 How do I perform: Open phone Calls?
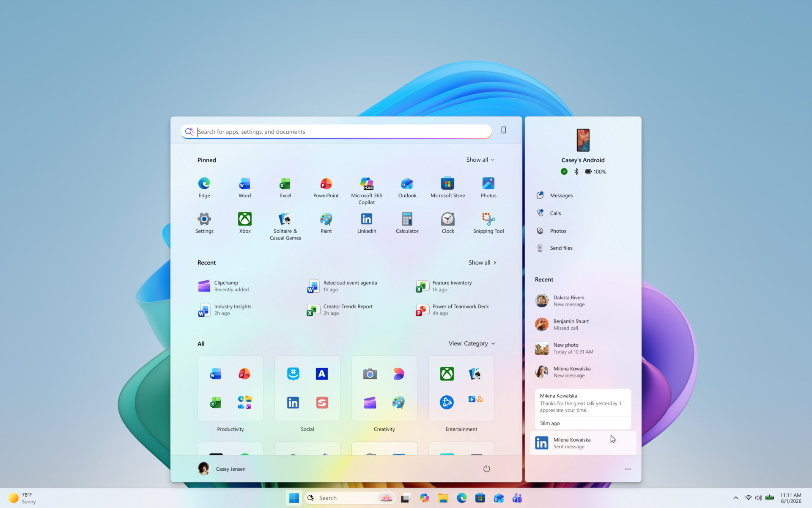click(549, 213)
